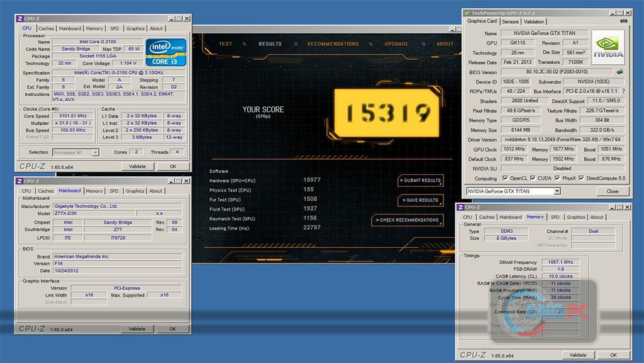Click the Z icon of the Mainboard CPU-Z window
The height and width of the screenshot is (363, 644).
pyautogui.click(x=19, y=181)
